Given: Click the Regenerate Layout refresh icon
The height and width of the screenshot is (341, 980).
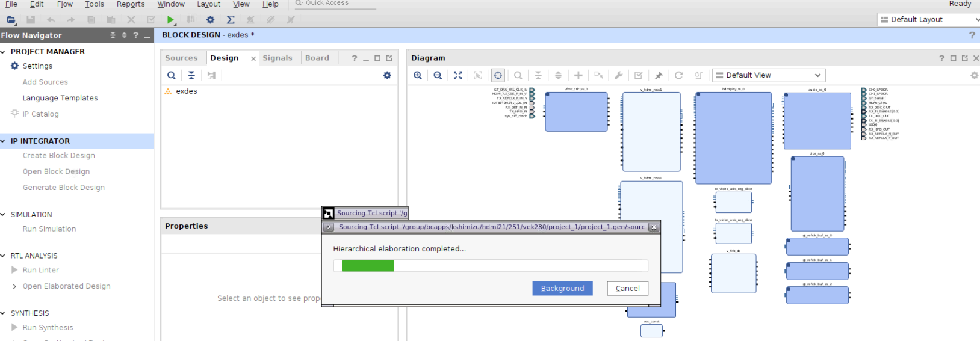Looking at the screenshot, I should (x=678, y=75).
